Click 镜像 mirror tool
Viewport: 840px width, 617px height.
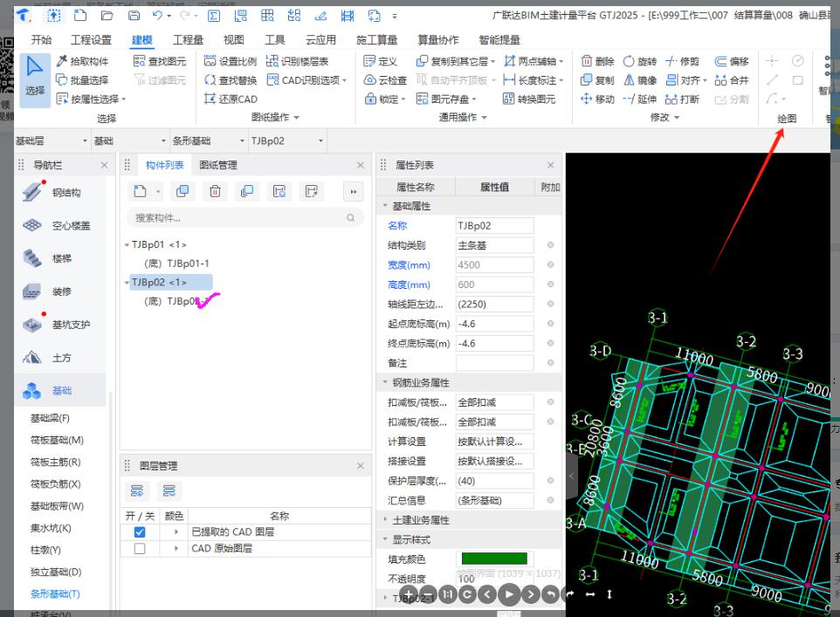(x=640, y=80)
